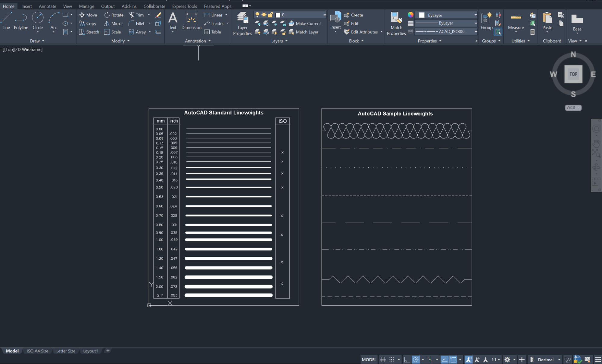Click Match Layer button
Image resolution: width=602 pixels, height=364 pixels.
pos(304,32)
